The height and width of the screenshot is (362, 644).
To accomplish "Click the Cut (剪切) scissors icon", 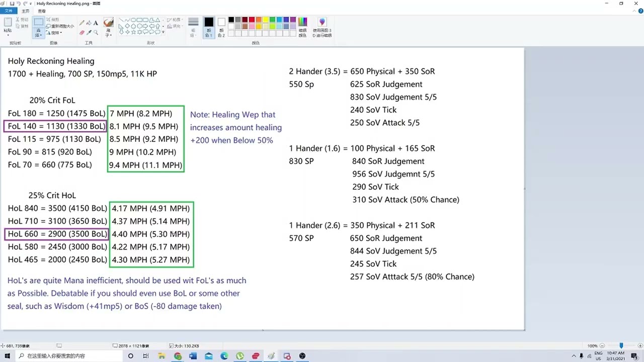I will point(22,20).
